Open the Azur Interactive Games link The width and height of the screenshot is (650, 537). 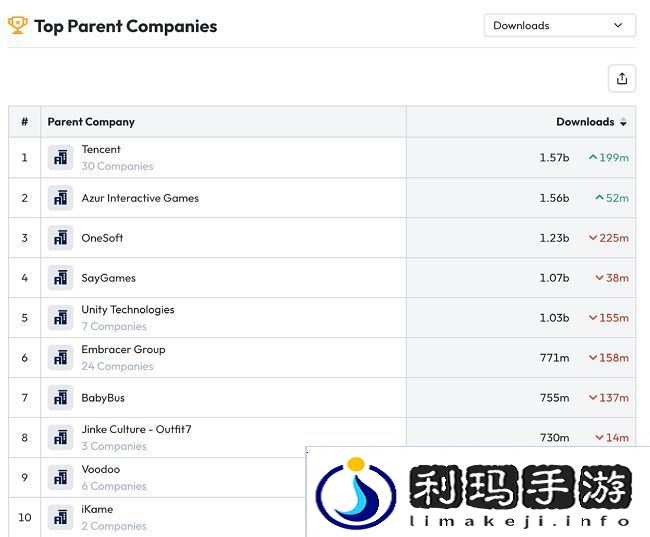click(x=140, y=198)
